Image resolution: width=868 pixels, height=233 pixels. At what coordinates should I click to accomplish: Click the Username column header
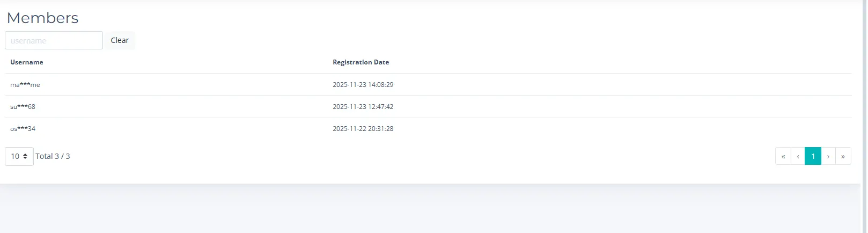(x=27, y=62)
